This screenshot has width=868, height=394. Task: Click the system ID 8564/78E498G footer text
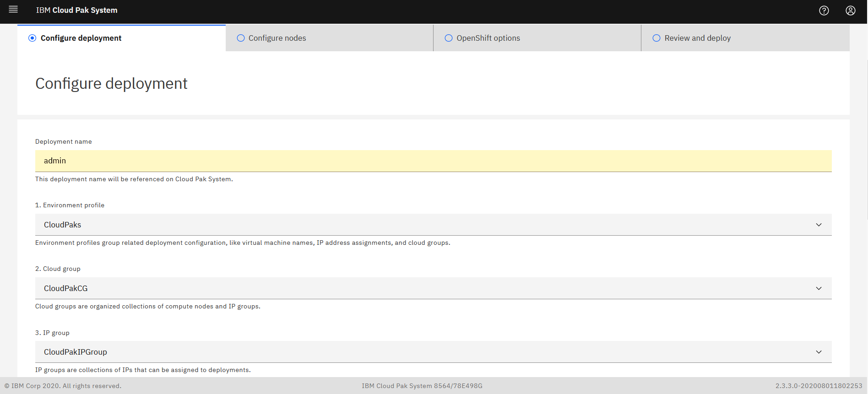coord(422,386)
